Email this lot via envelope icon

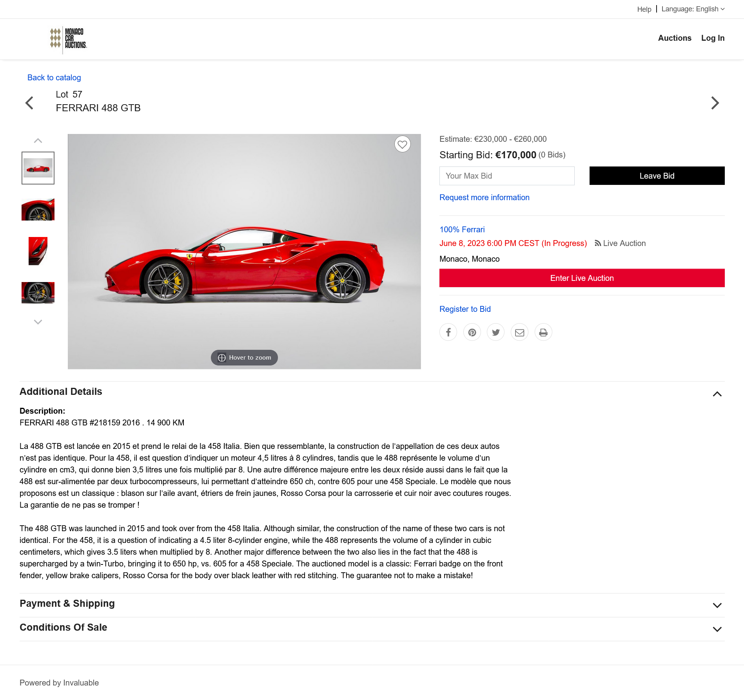pyautogui.click(x=519, y=332)
